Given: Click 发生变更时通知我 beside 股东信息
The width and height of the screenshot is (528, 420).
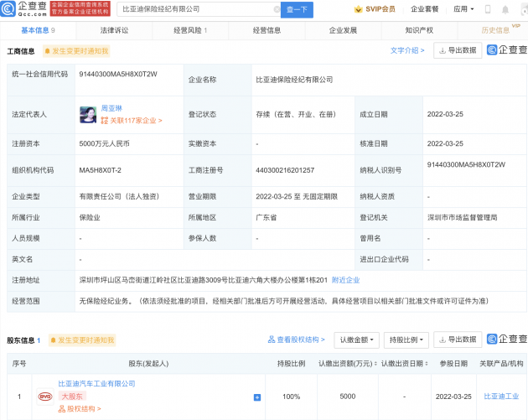Looking at the screenshot, I should 82,340.
